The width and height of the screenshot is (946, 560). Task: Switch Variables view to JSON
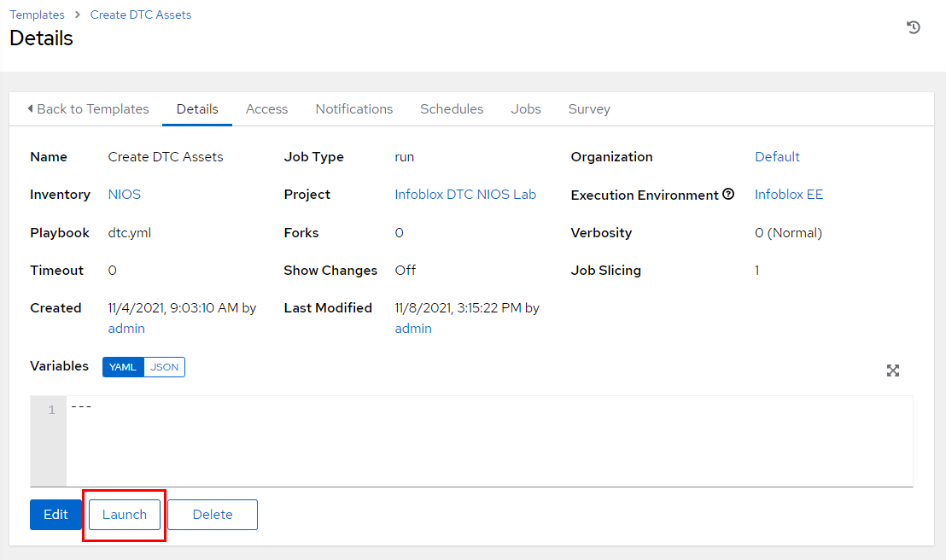(165, 367)
